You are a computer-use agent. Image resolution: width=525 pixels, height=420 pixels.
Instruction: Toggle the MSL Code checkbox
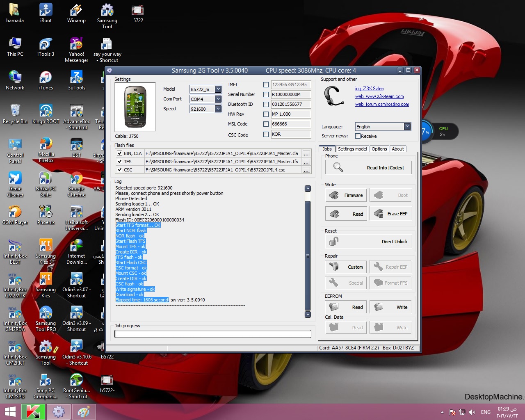[266, 124]
